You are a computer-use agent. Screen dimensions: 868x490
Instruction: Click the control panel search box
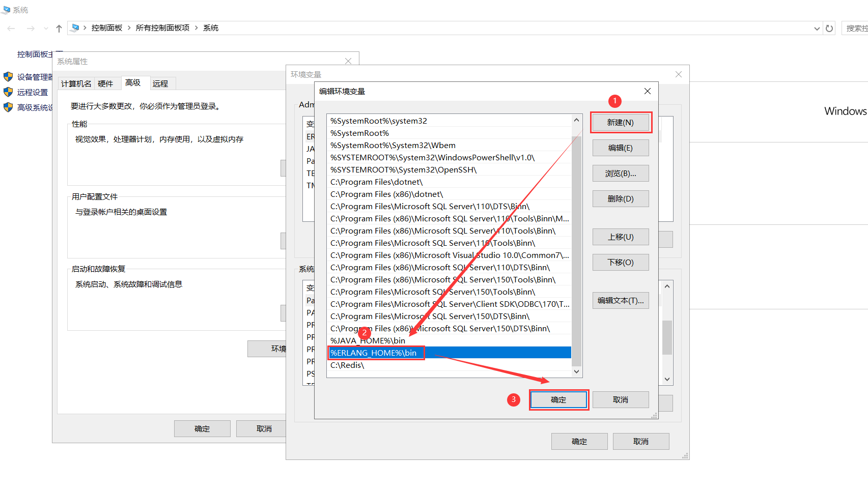point(855,28)
